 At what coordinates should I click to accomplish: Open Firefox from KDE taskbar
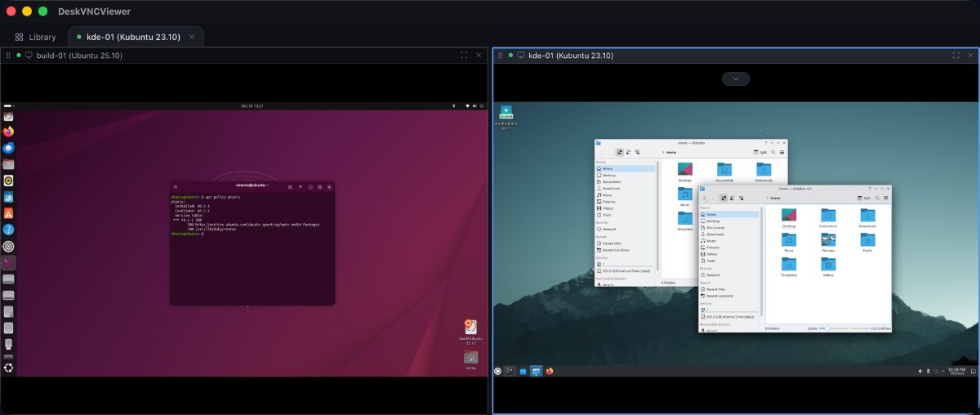(550, 371)
